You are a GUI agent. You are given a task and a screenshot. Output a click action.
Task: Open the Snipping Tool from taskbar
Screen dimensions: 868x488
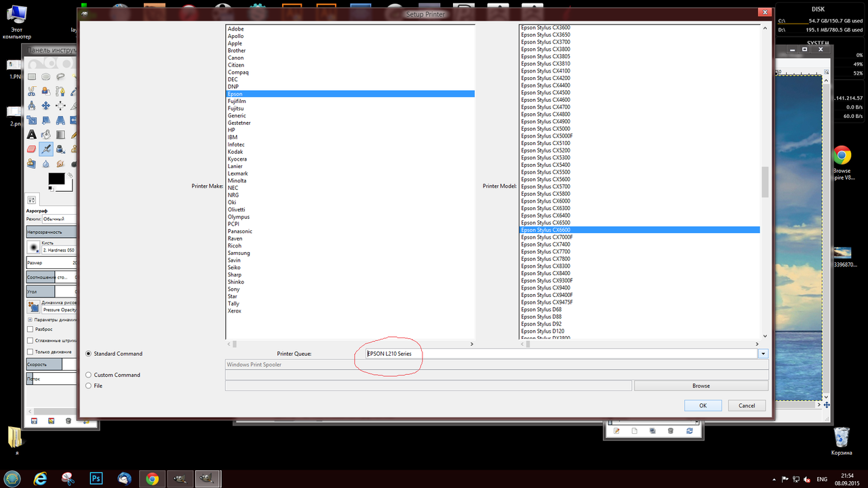click(x=66, y=479)
